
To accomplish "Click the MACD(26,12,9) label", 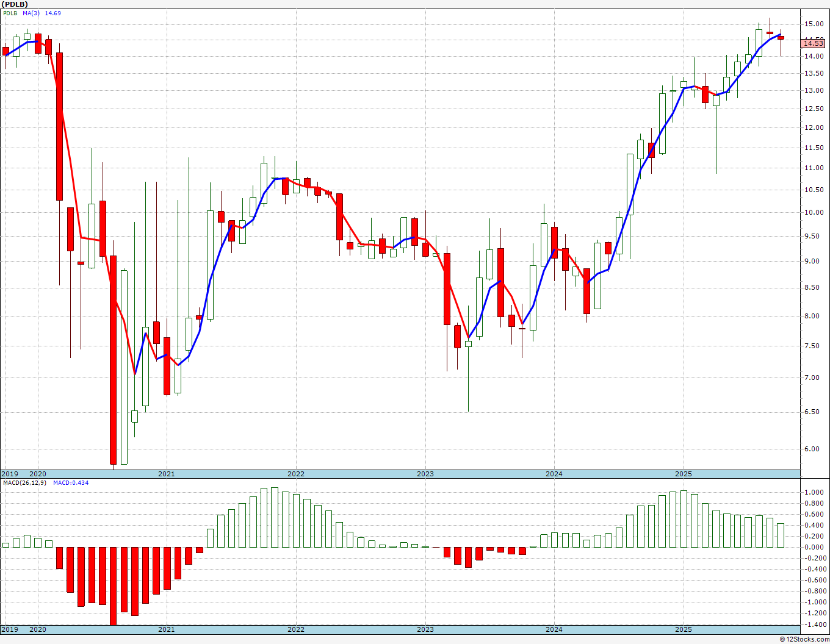I will [x=24, y=483].
